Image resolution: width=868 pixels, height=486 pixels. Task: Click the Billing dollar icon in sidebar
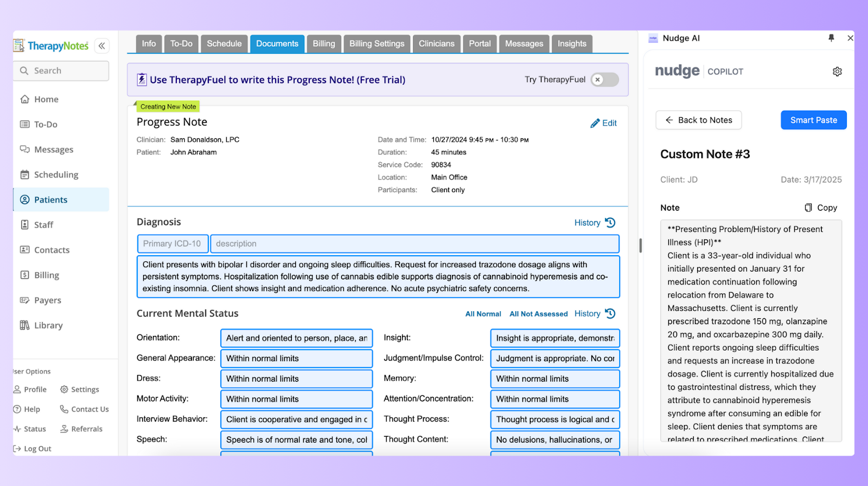(x=24, y=275)
